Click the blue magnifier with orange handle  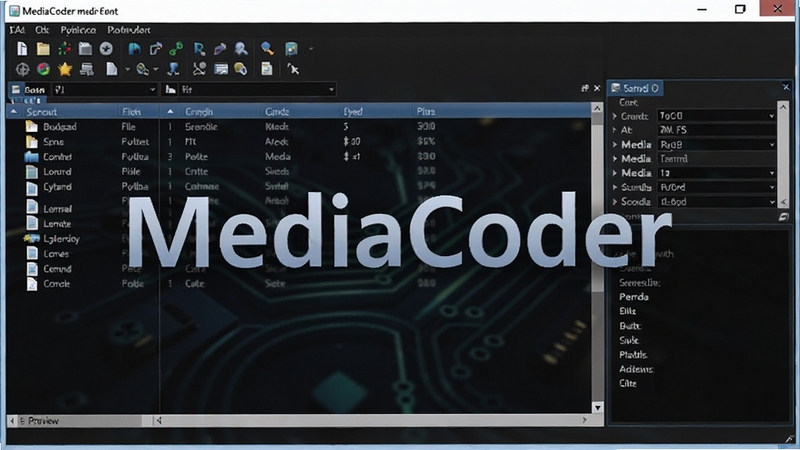click(x=267, y=49)
